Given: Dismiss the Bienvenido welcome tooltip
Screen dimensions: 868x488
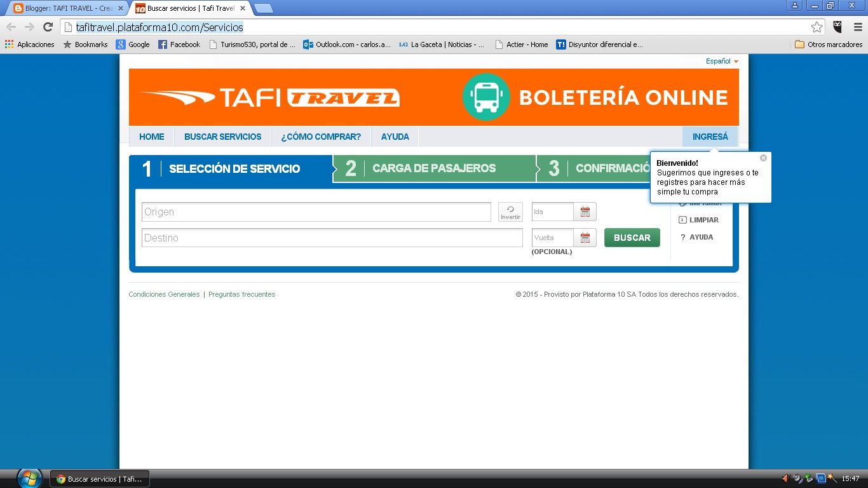Looking at the screenshot, I should (763, 158).
